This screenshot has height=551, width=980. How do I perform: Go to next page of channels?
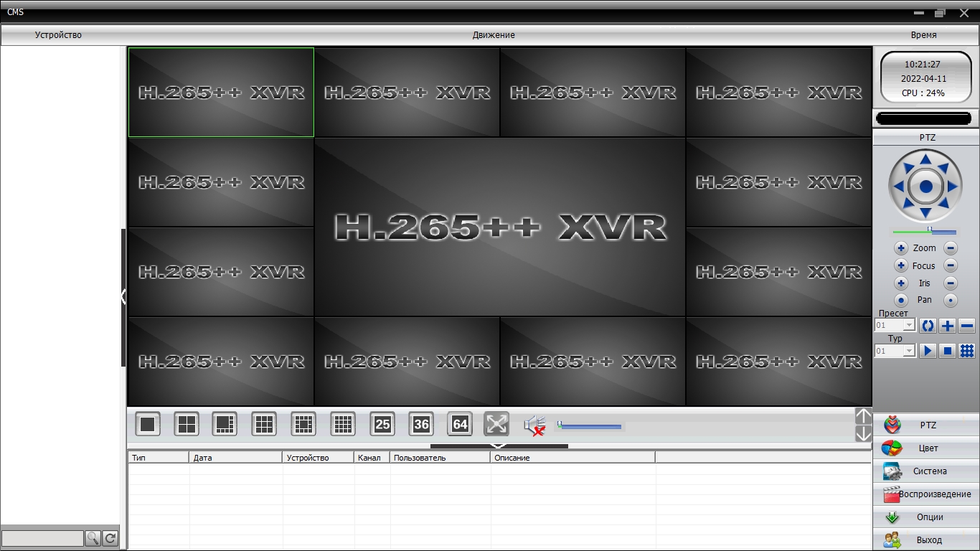point(863,433)
